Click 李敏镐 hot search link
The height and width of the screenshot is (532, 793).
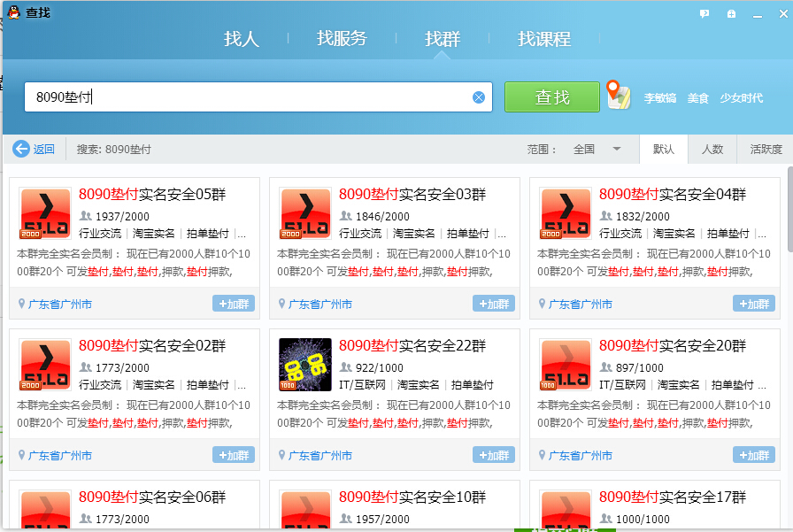pyautogui.click(x=660, y=98)
